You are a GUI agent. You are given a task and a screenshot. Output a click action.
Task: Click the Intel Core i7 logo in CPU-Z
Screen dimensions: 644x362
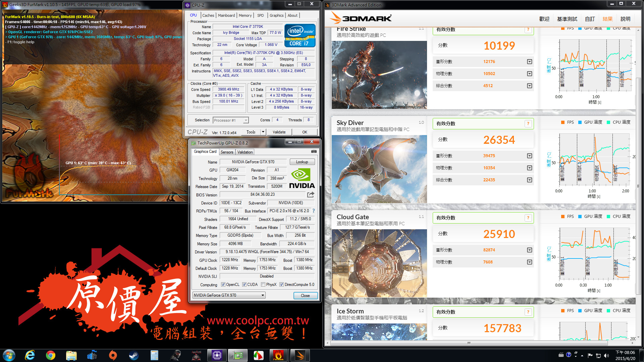pyautogui.click(x=300, y=35)
